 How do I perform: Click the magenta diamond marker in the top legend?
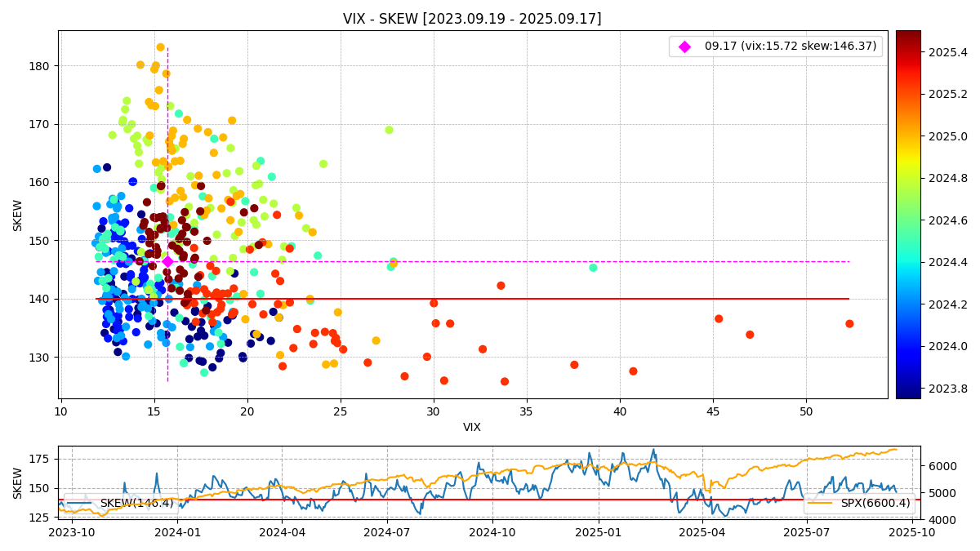pos(684,47)
